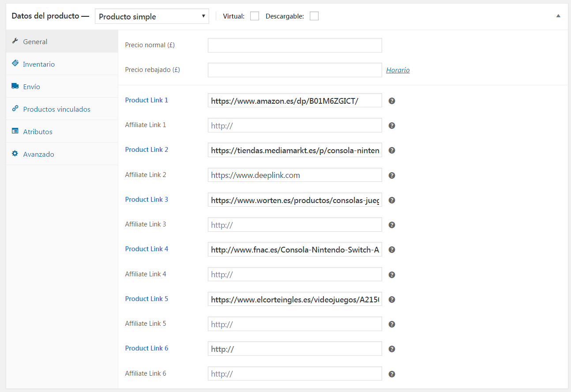This screenshot has width=571, height=392.
Task: Click the gear icon for Avanzado
Action: 15,154
